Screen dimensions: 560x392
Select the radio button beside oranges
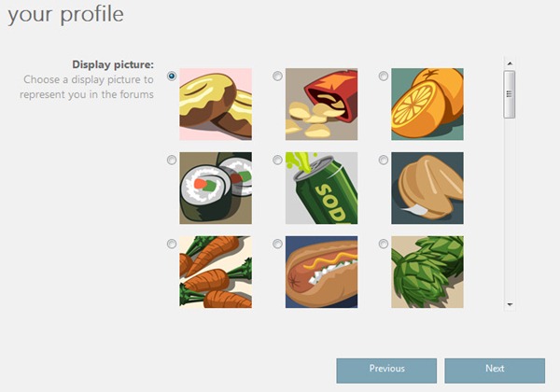point(384,77)
